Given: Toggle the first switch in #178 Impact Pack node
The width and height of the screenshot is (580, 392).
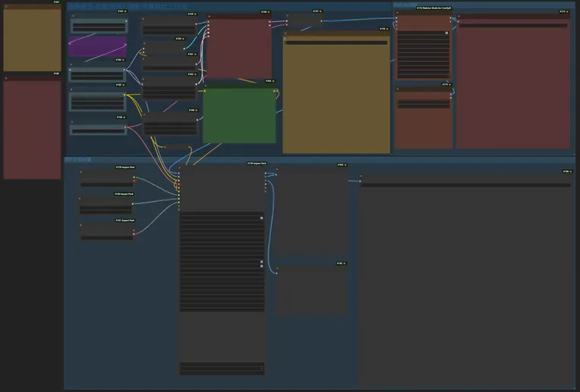Looking at the screenshot, I should (261, 218).
